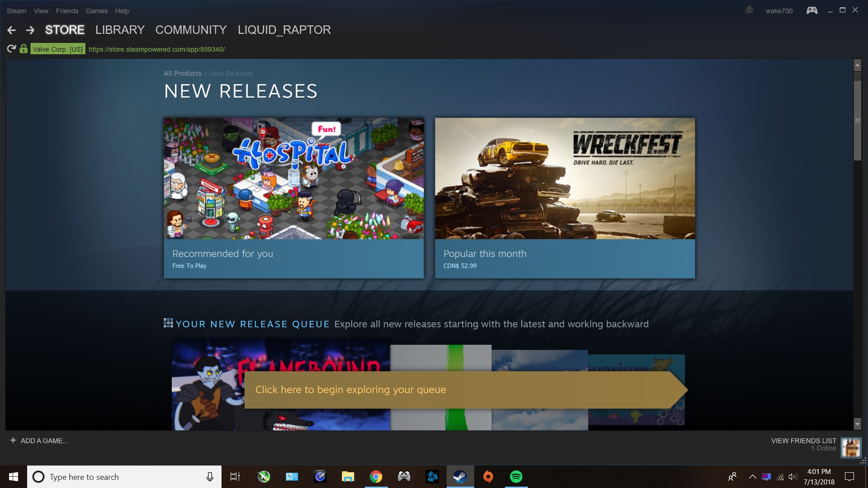Click the Add a Game plus icon
The height and width of the screenshot is (488, 868).
click(13, 440)
